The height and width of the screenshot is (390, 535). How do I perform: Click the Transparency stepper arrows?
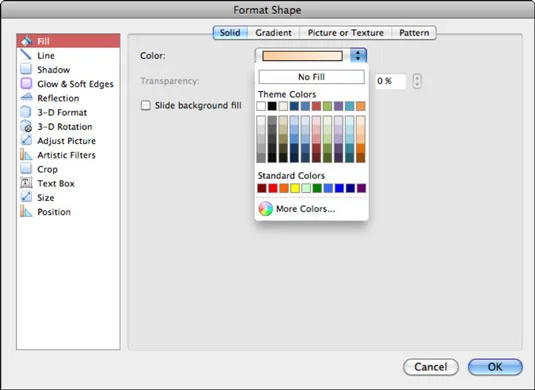pos(417,81)
